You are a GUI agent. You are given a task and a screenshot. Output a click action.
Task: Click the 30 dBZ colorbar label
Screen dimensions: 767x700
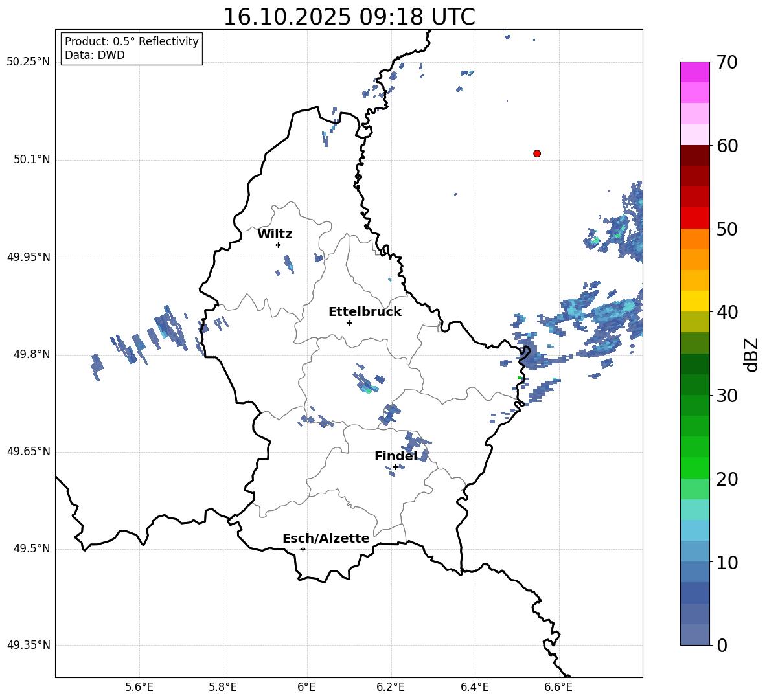pos(727,396)
